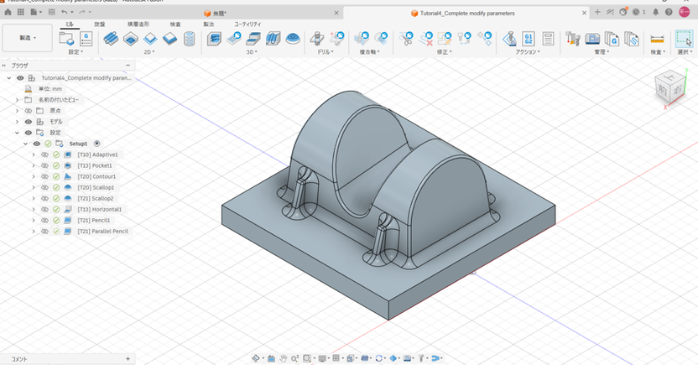Select the 3D Pocket Clearing tool icon
This screenshot has height=365, width=698.
pyautogui.click(x=234, y=39)
